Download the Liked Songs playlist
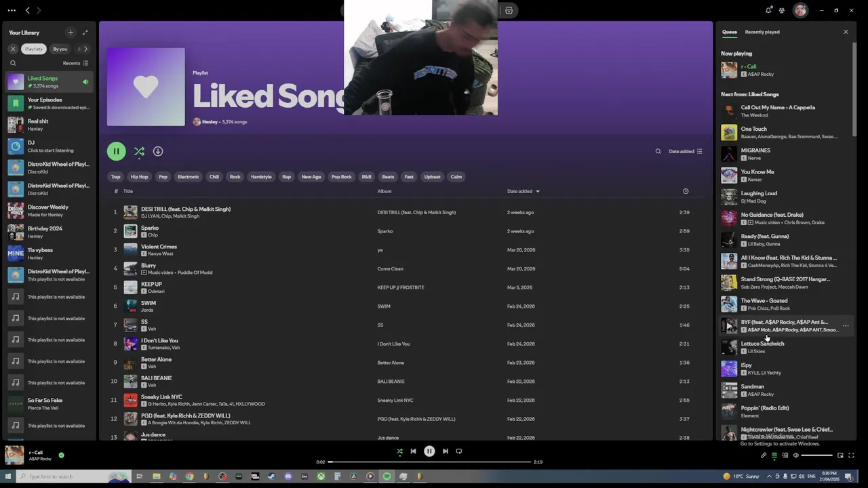Viewport: 868px width, 488px height. [x=158, y=151]
